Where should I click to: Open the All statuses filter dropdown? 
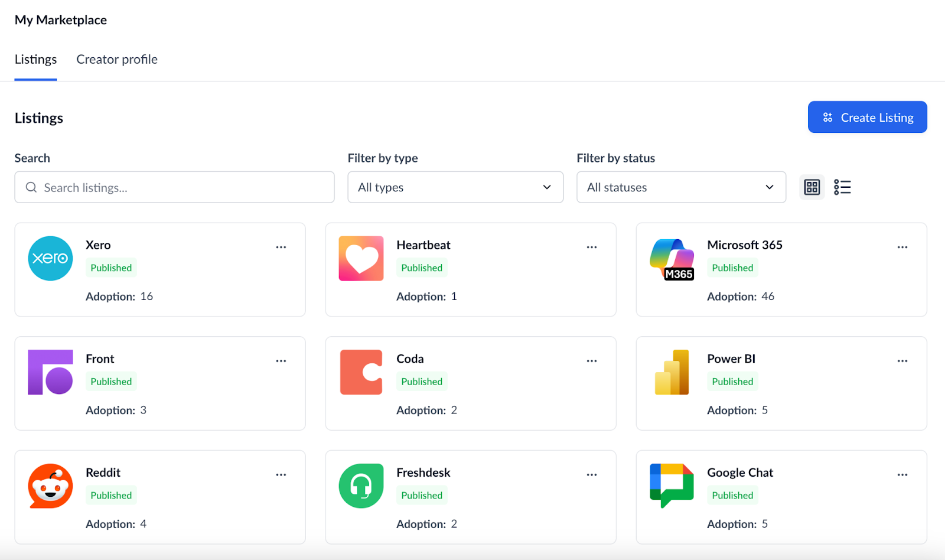[681, 187]
